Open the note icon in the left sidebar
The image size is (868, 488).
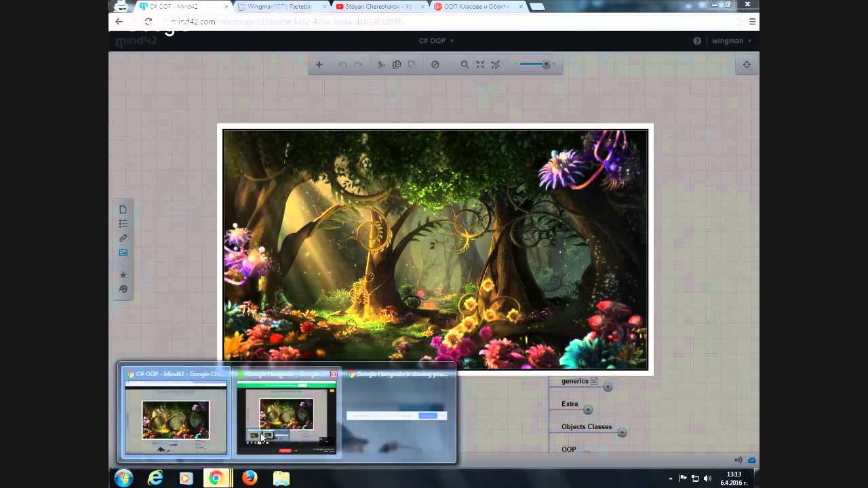[123, 209]
